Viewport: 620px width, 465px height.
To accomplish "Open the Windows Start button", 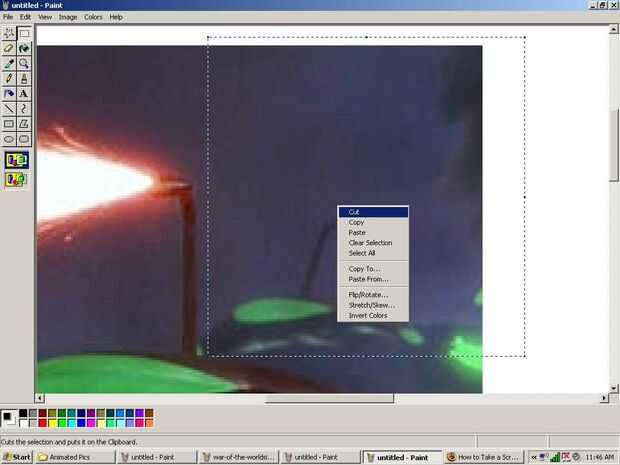I will pyautogui.click(x=17, y=457).
